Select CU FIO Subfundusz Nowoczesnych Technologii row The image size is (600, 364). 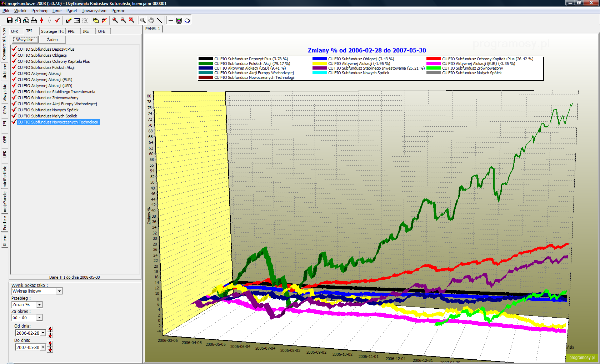pos(58,122)
